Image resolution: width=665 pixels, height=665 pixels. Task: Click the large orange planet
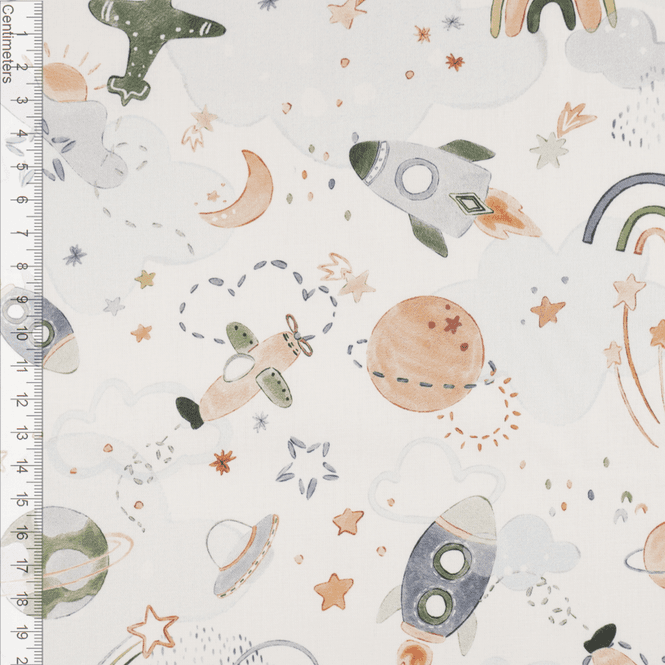tap(425, 355)
